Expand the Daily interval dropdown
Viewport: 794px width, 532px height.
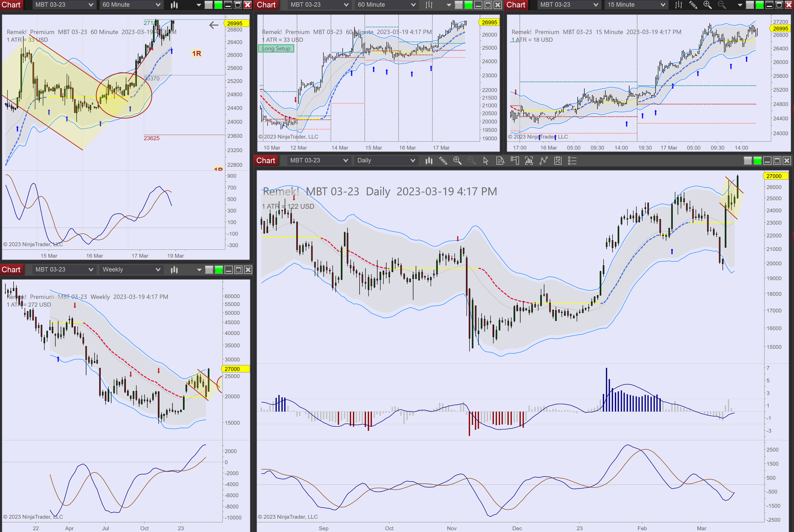coord(386,161)
